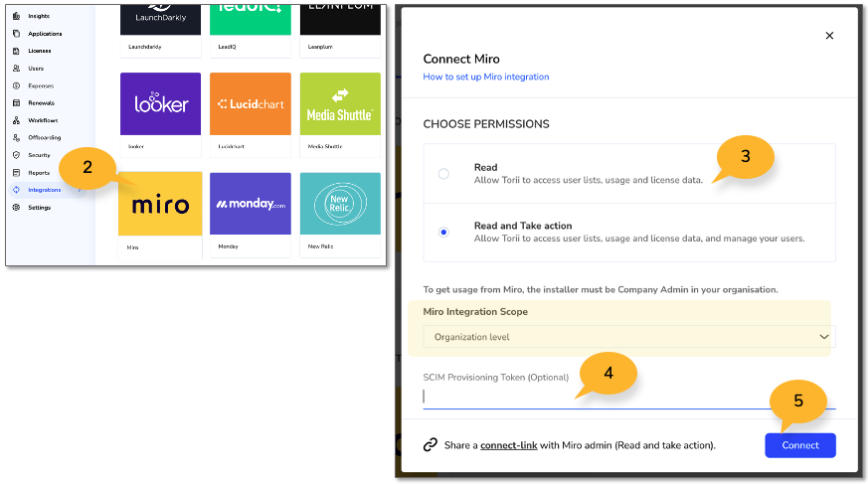Viewport: 868px width, 484px height.
Task: Click the Organization level dropdown arrow
Action: [823, 337]
